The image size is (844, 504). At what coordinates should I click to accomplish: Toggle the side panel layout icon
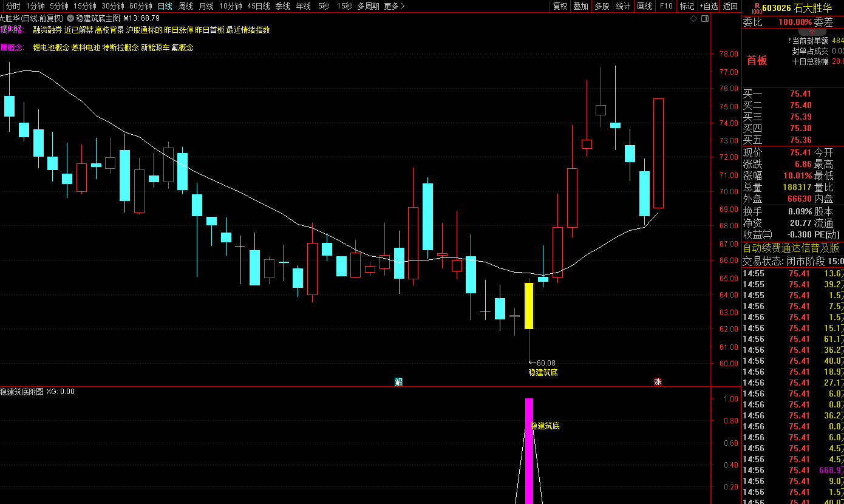tap(704, 18)
